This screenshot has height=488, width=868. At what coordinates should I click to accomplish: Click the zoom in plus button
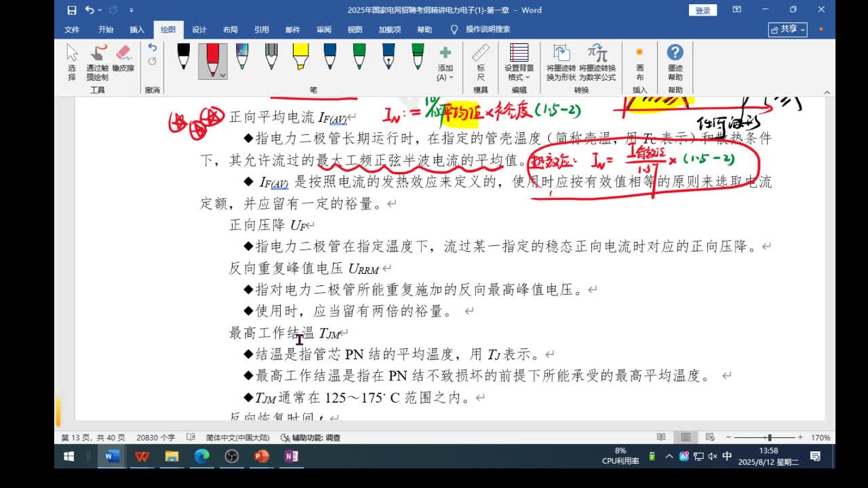[800, 437]
